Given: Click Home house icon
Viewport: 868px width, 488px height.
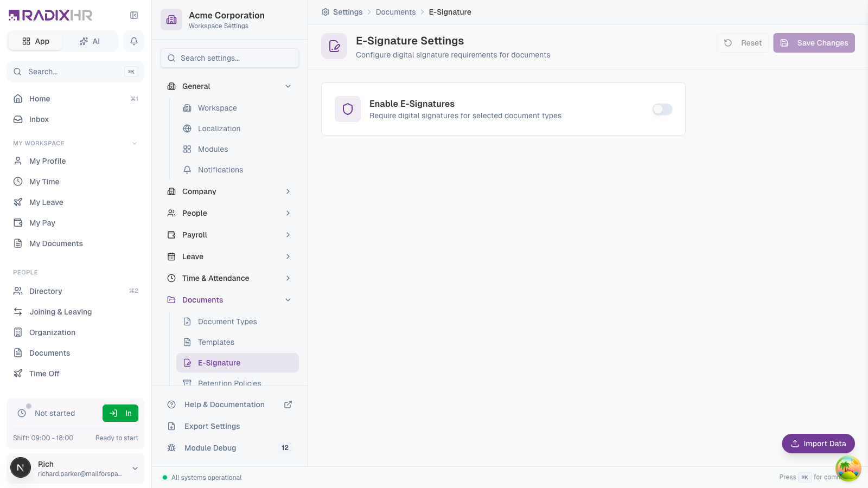Looking at the screenshot, I should (x=18, y=99).
